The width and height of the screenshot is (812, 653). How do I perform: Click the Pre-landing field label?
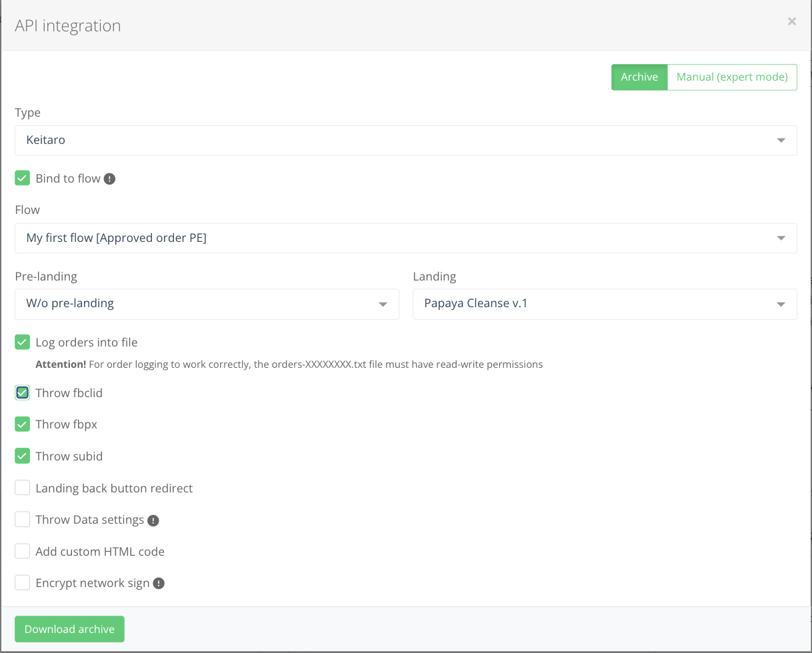[x=46, y=276]
